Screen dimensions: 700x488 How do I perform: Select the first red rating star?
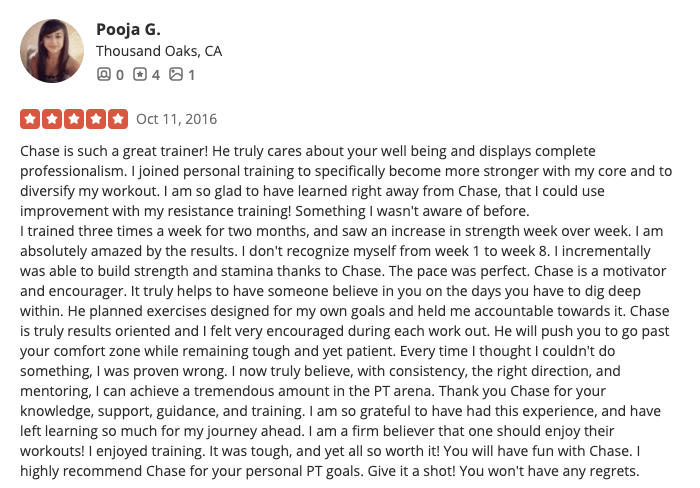point(30,119)
